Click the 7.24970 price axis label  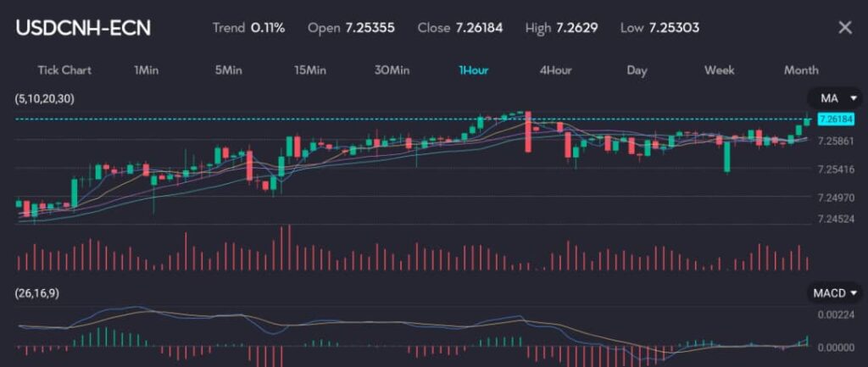[835, 197]
